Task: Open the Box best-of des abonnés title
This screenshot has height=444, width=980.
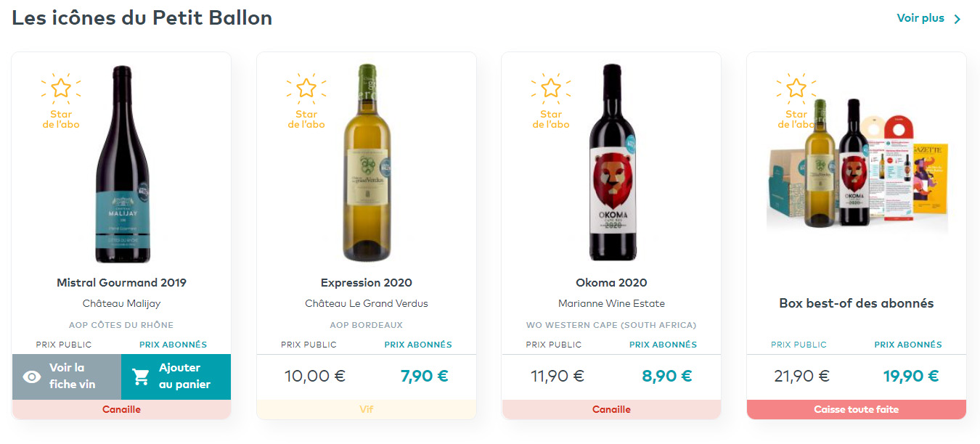Action: 856,303
